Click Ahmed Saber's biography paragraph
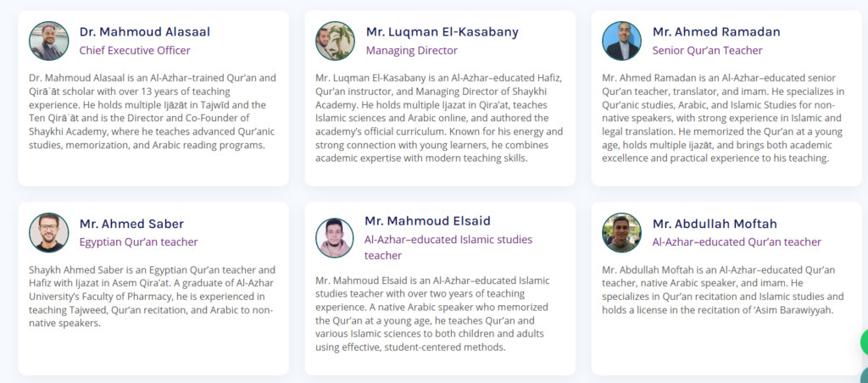This screenshot has height=383, width=868. pos(148,297)
